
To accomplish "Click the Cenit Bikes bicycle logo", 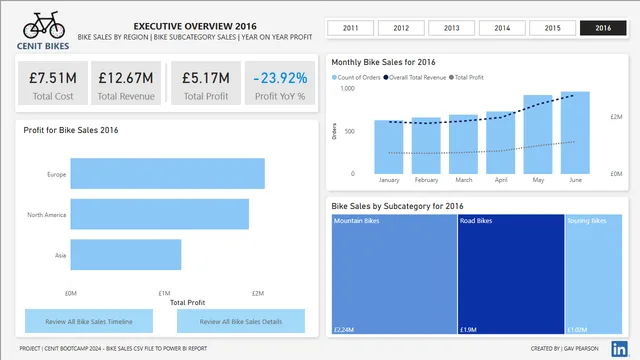I will pos(44,25).
